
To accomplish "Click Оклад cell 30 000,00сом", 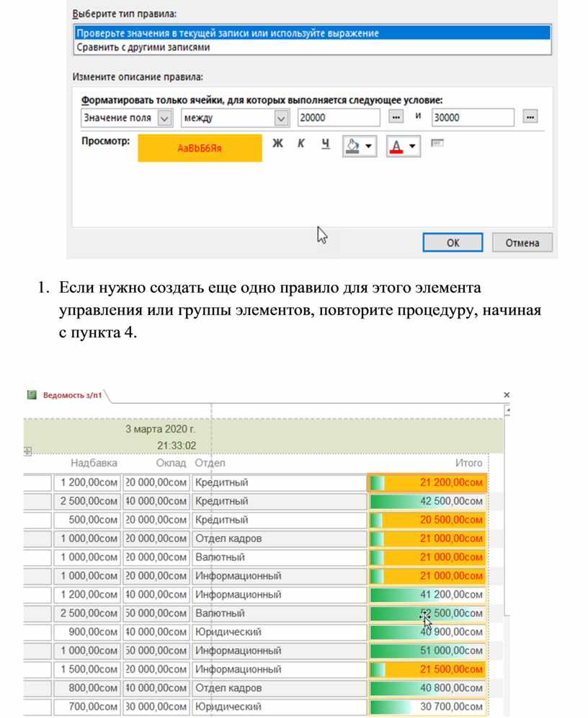I will pos(156,706).
